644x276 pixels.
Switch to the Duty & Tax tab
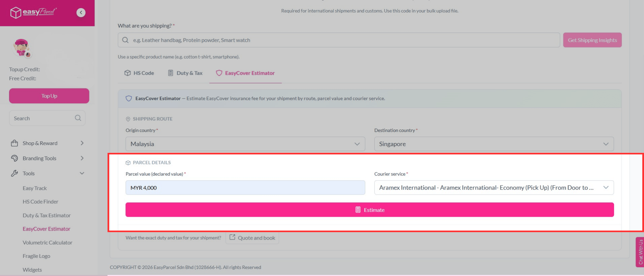185,73
